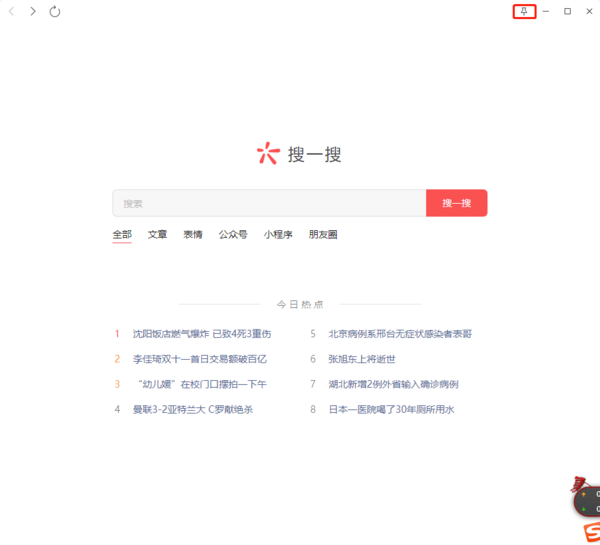Pin the window on top
This screenshot has height=545, width=600.
(x=524, y=11)
